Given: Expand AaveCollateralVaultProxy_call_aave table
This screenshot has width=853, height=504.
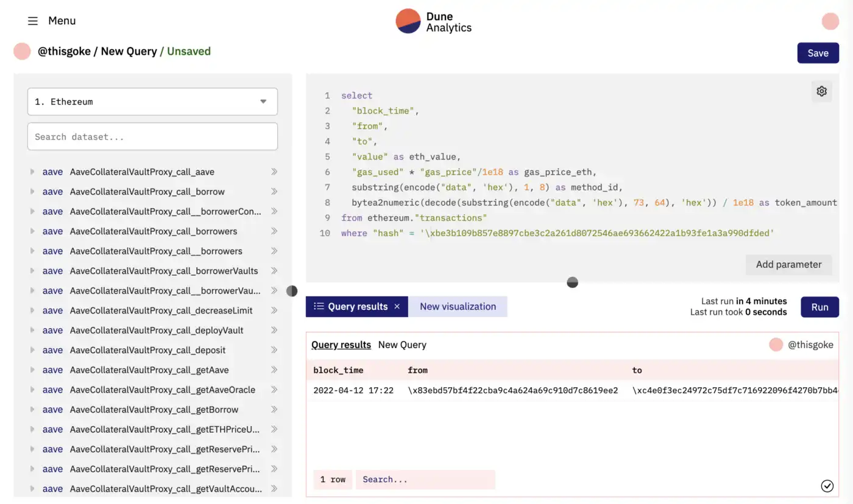Looking at the screenshot, I should 32,172.
